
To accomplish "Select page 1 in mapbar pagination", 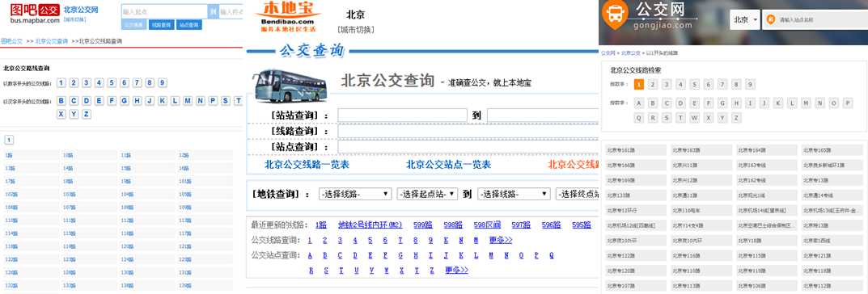I will click(x=10, y=140).
